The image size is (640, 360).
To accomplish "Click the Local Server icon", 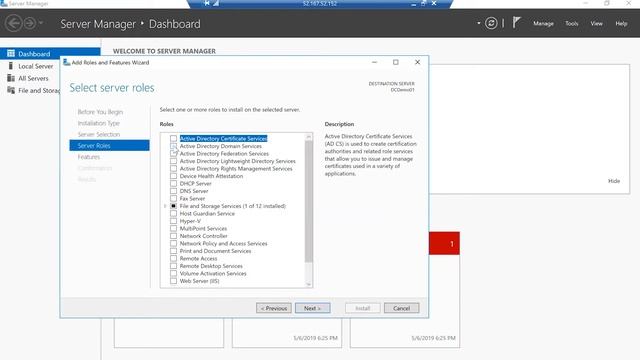I will tap(11, 66).
